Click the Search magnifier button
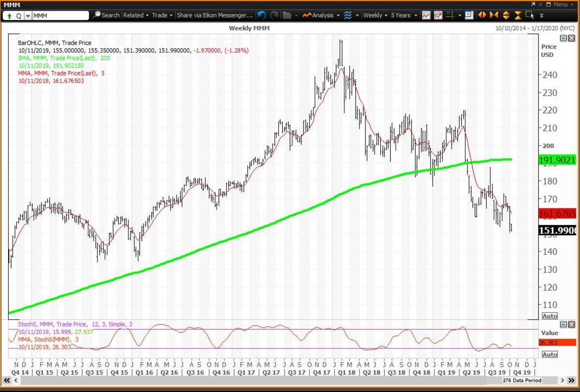 106,15
